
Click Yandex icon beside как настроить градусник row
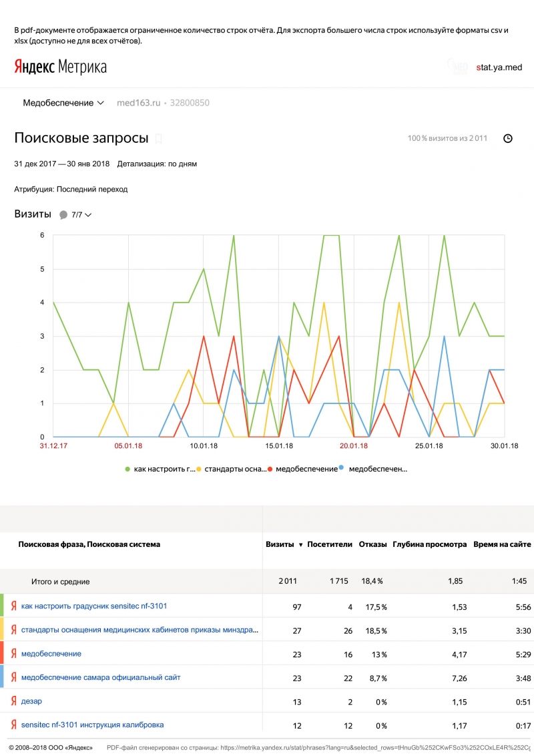pos(13,606)
